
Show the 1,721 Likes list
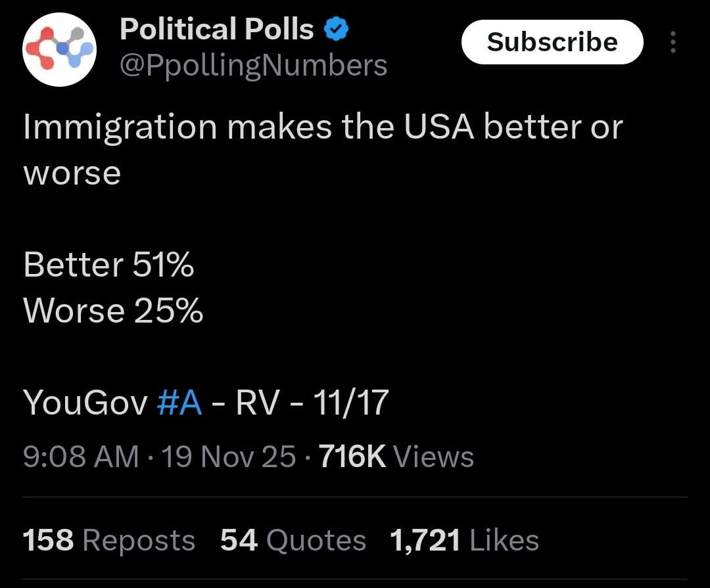click(x=464, y=541)
